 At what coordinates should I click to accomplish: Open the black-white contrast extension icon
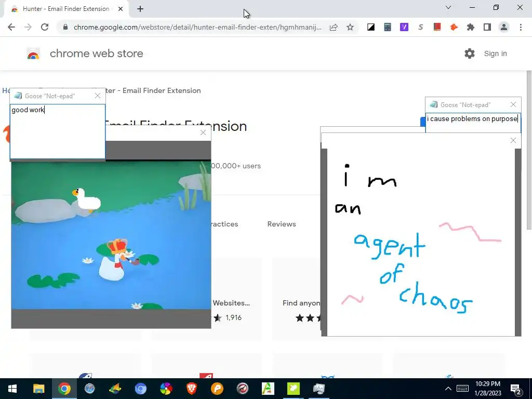click(x=371, y=27)
